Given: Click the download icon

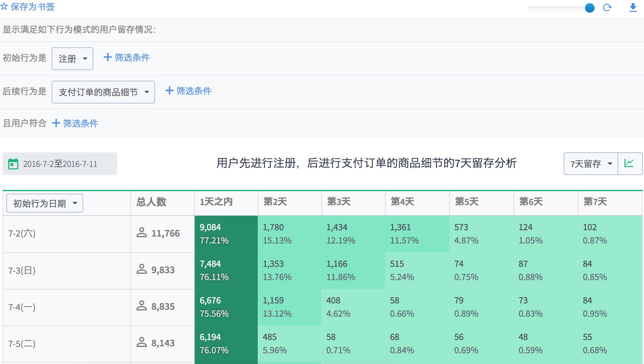Looking at the screenshot, I should [x=633, y=8].
